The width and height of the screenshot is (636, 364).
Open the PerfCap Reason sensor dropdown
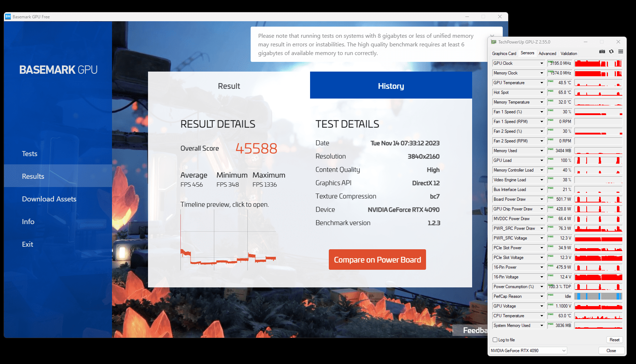(x=541, y=296)
